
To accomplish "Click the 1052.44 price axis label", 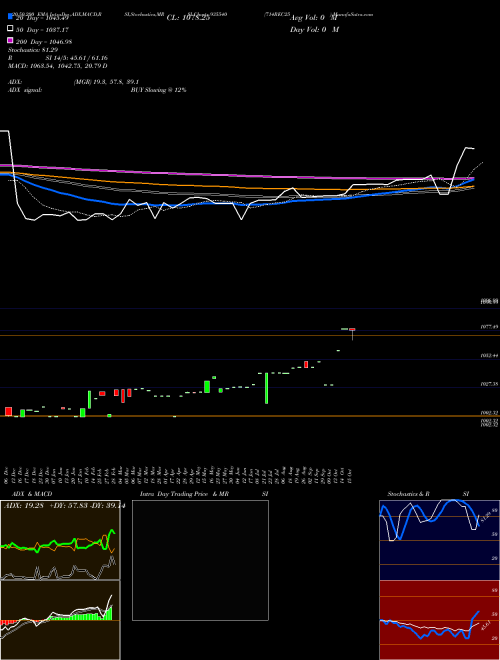I will coord(489,356).
